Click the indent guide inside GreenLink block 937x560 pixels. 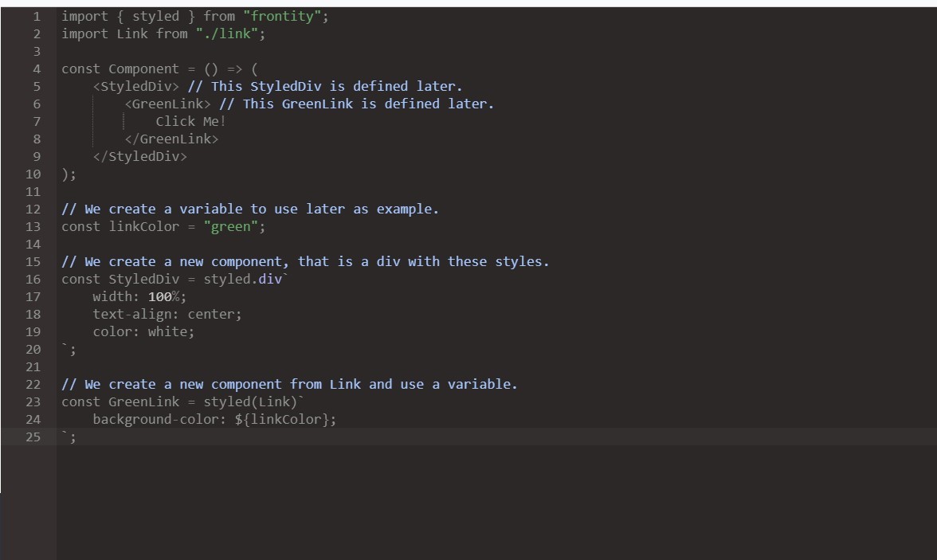125,121
